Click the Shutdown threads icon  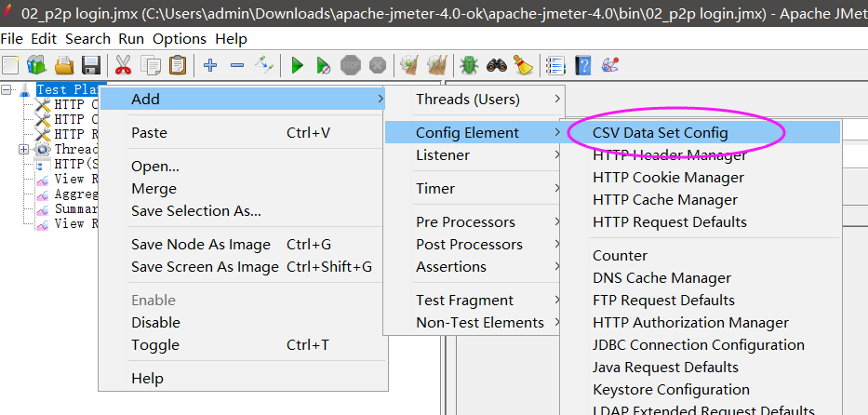378,65
